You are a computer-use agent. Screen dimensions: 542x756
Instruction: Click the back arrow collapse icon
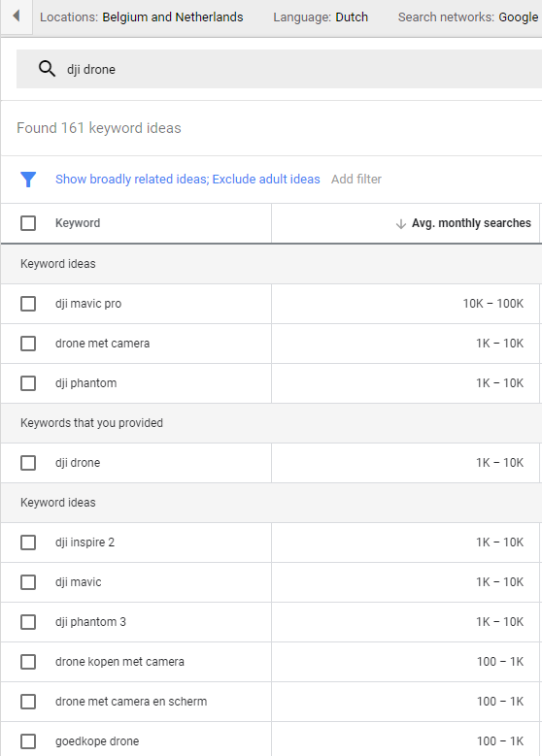pyautogui.click(x=17, y=16)
